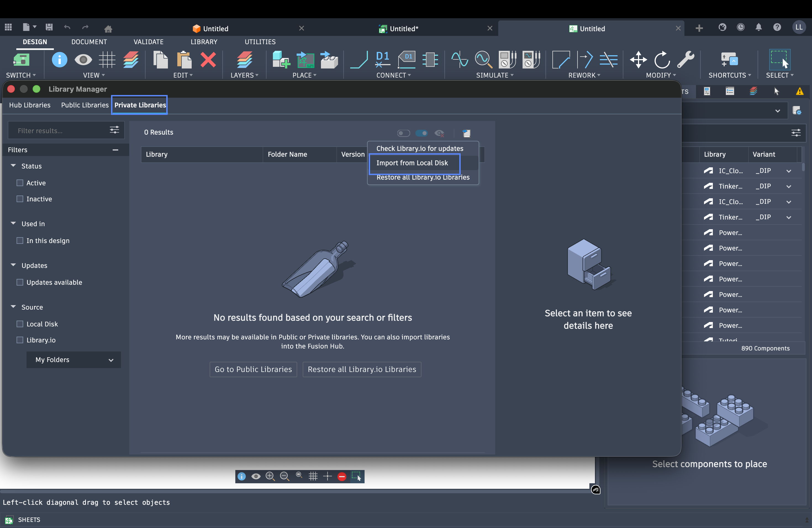Choose Import from Local Disk menu entry
The height and width of the screenshot is (528, 812).
pyautogui.click(x=412, y=163)
